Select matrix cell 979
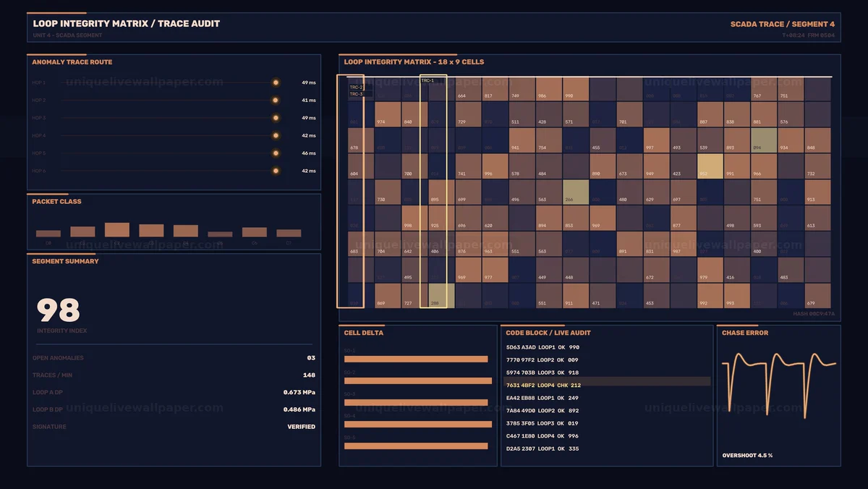Screen dimensions: 868x489 pyautogui.click(x=710, y=270)
